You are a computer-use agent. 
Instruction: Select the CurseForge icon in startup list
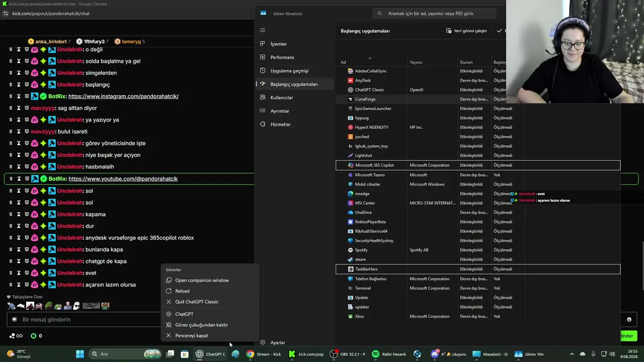click(x=351, y=99)
